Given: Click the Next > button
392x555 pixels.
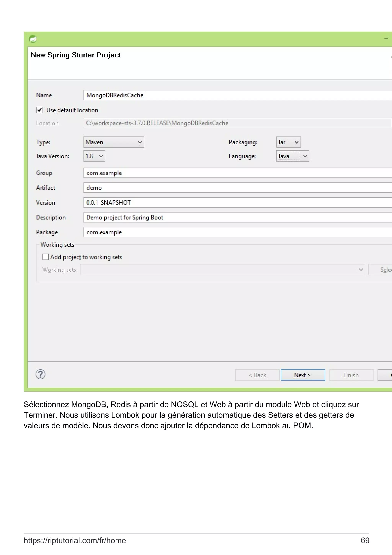Looking at the screenshot, I should [303, 375].
